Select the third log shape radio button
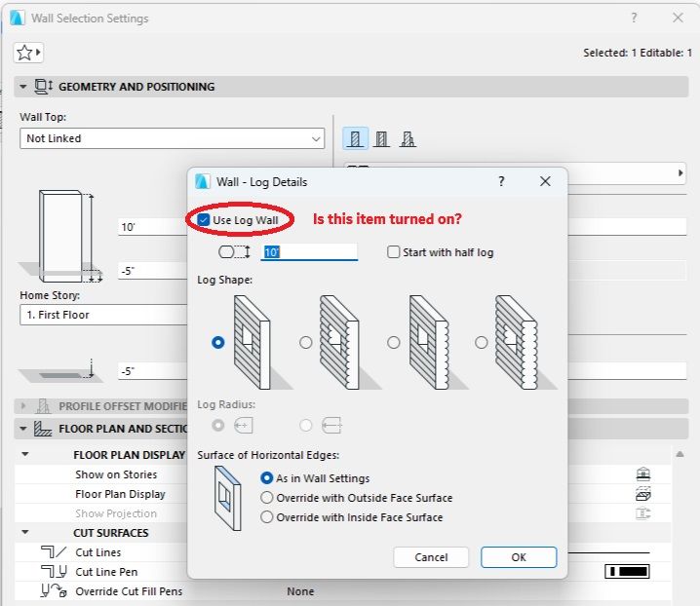Screen dimensions: 700x606 point(393,342)
